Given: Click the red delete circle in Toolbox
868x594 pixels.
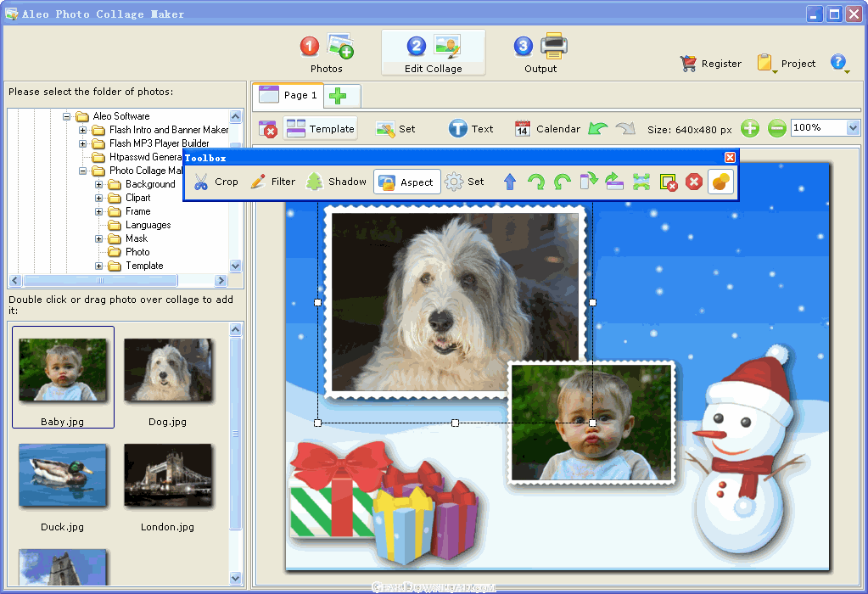Looking at the screenshot, I should [x=693, y=182].
